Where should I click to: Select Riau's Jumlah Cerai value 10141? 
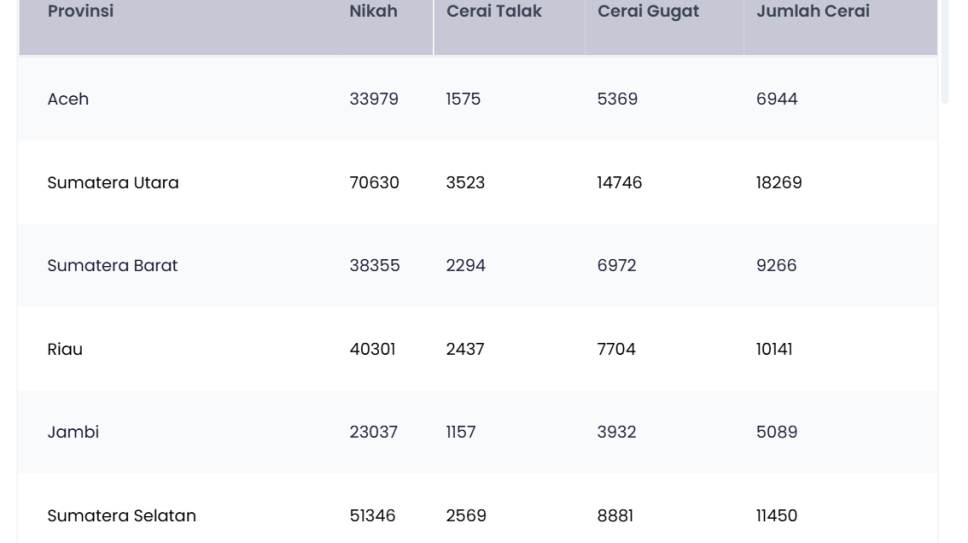pos(774,349)
